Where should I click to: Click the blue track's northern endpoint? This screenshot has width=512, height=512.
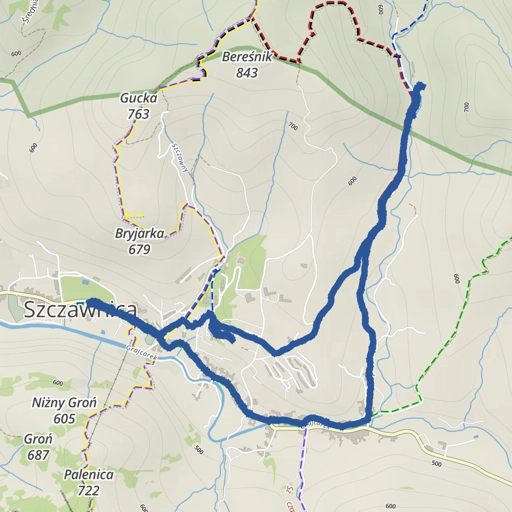[419, 87]
